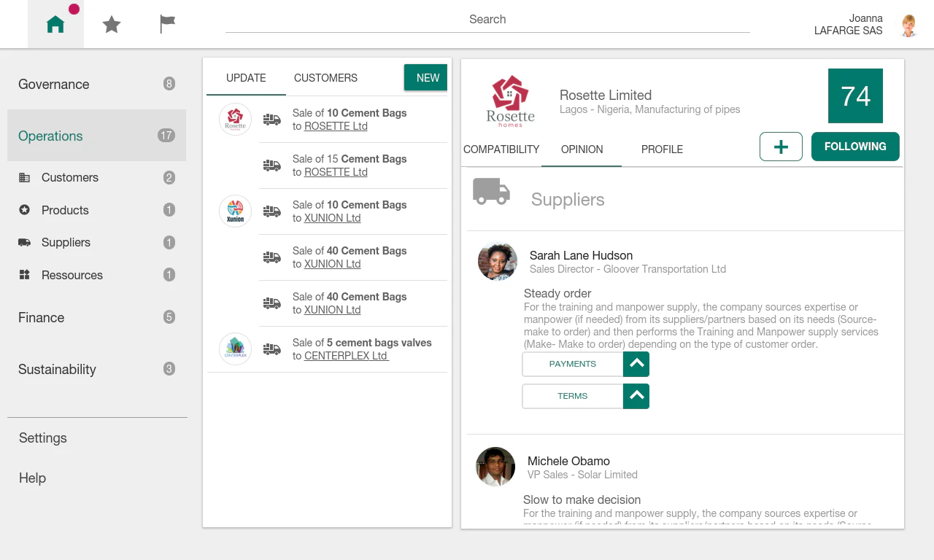Click delivery truck icon for valves CENTERPLEX sale

[272, 349]
